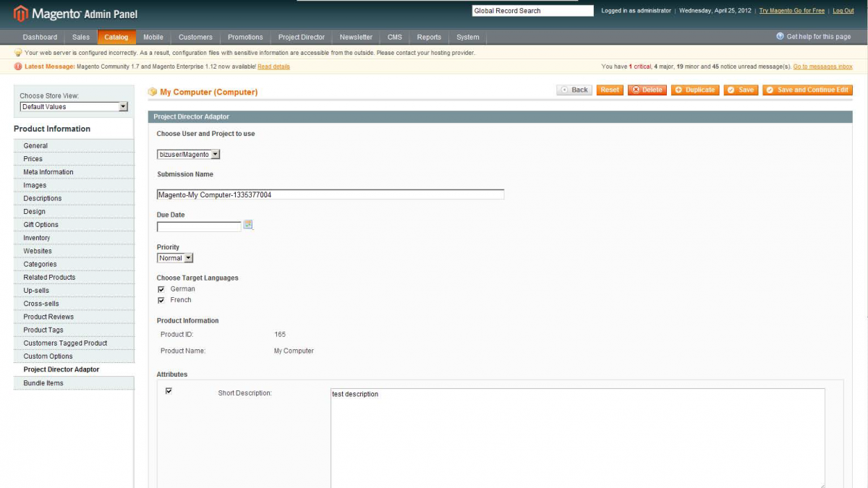Click the Delete product button
Image resolution: width=868 pixels, height=488 pixels.
tap(647, 90)
